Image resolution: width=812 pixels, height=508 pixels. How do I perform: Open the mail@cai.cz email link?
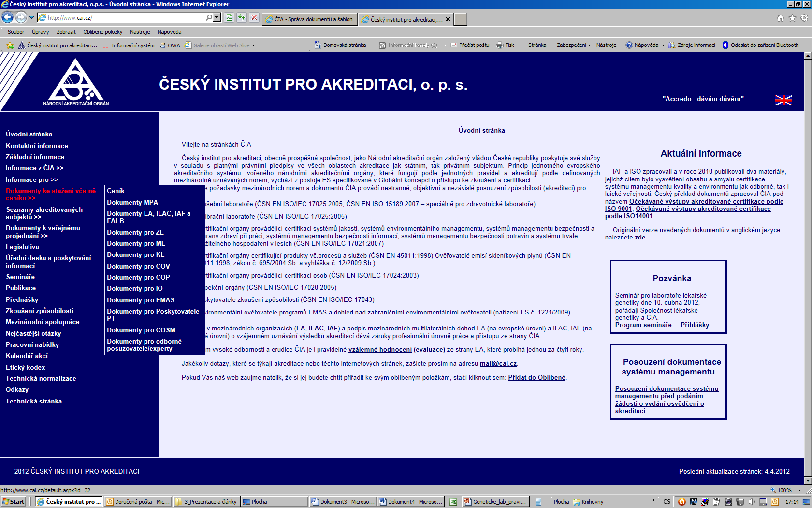tap(498, 363)
